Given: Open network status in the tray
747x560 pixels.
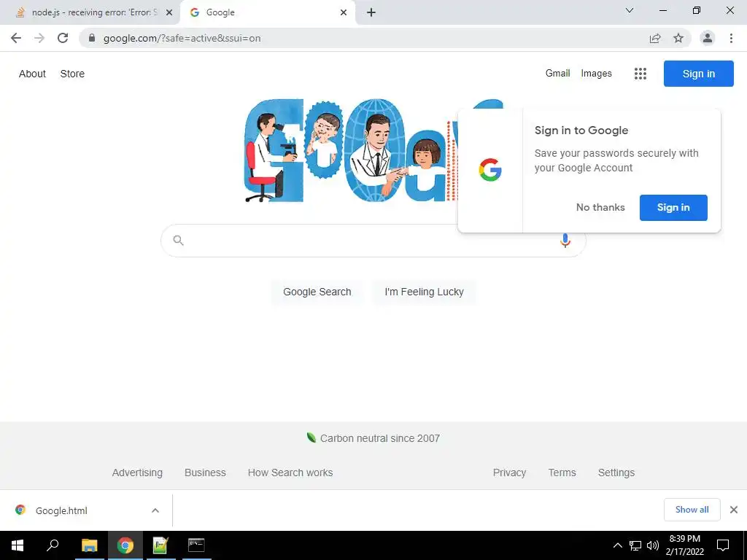Looking at the screenshot, I should 635,545.
